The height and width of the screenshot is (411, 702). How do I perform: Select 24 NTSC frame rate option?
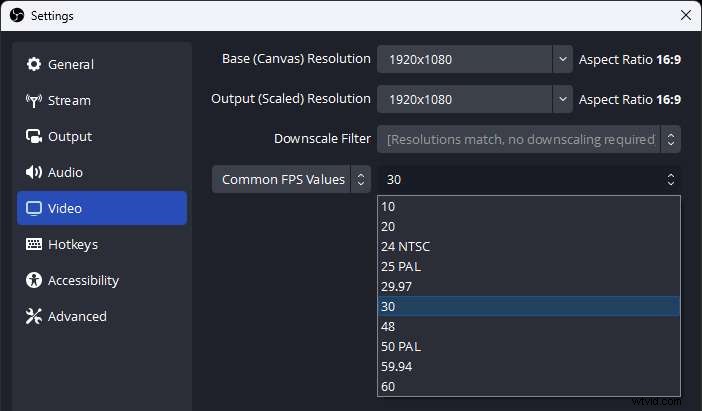point(406,246)
